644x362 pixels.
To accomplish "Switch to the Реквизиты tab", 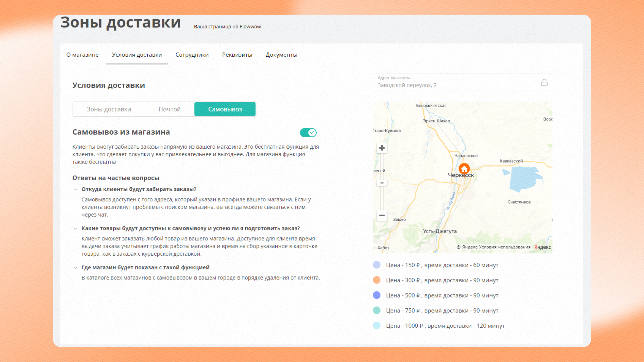I will pos(237,55).
